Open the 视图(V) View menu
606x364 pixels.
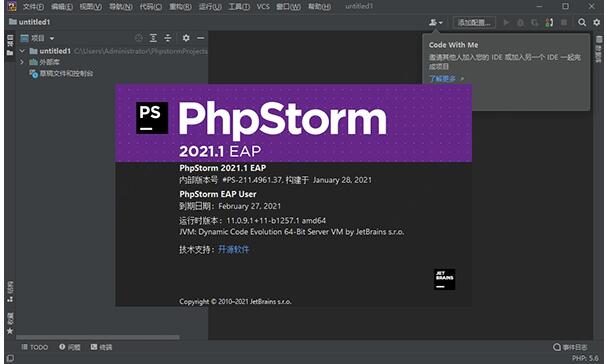[91, 7]
